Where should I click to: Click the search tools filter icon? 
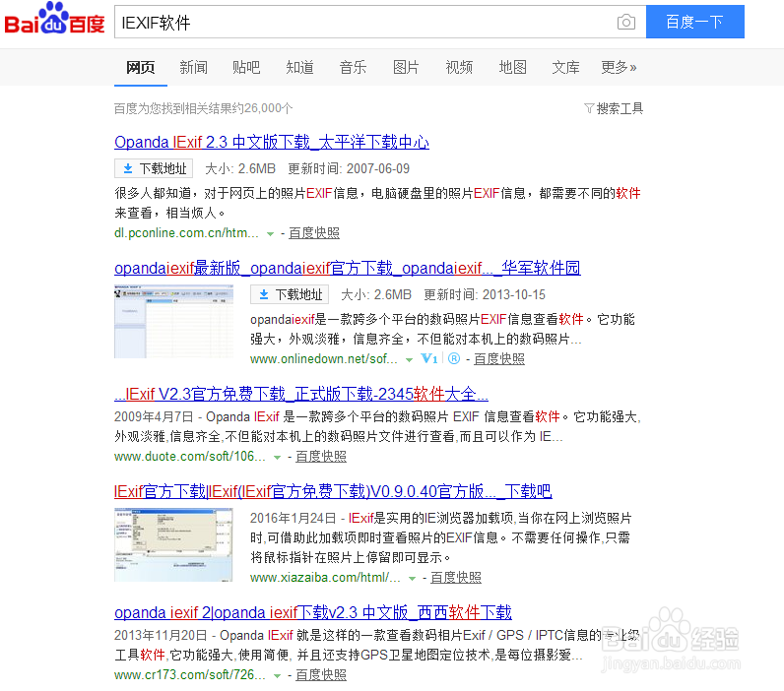589,108
